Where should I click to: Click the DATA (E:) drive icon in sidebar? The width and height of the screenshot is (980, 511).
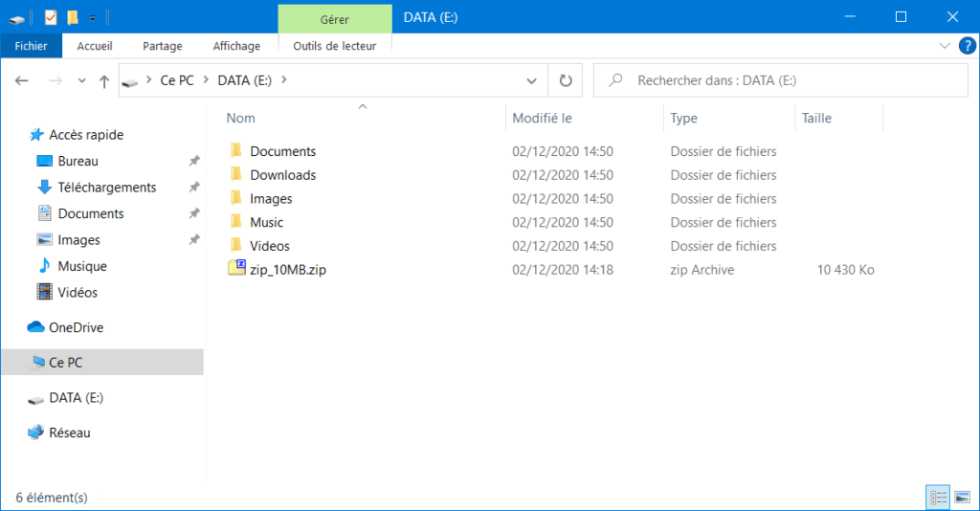[35, 400]
